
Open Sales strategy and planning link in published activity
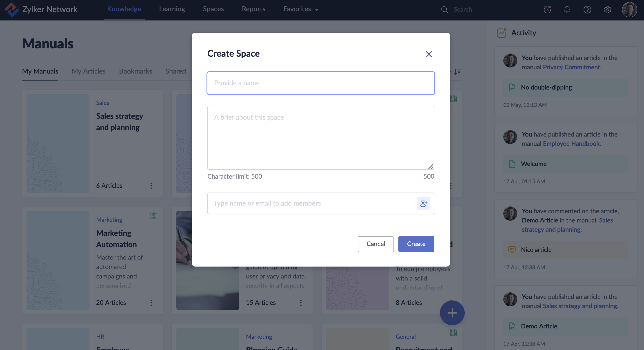click(580, 306)
